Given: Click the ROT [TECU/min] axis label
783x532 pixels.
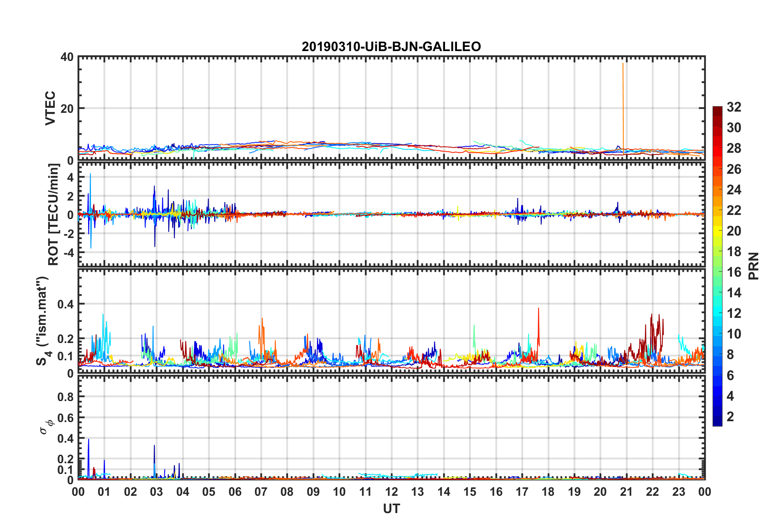Looking at the screenshot, I should (54, 215).
